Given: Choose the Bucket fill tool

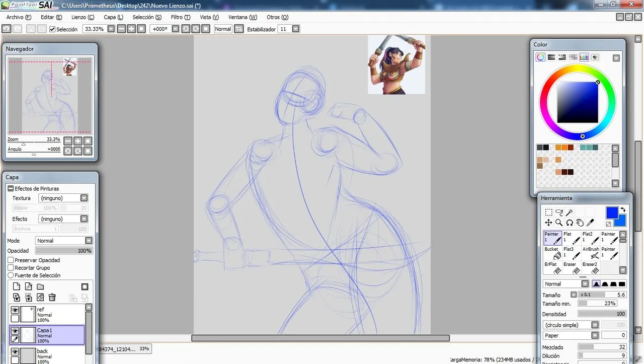Looking at the screenshot, I should coord(552,253).
